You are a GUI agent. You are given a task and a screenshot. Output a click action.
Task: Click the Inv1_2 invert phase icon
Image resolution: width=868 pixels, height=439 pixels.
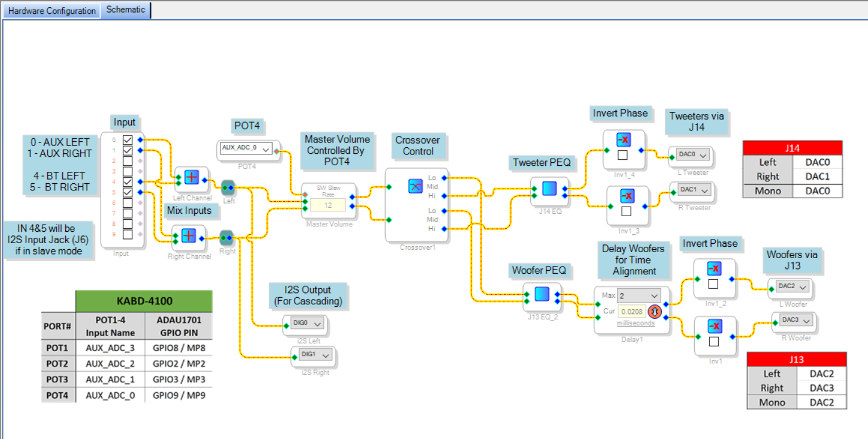pyautogui.click(x=714, y=268)
